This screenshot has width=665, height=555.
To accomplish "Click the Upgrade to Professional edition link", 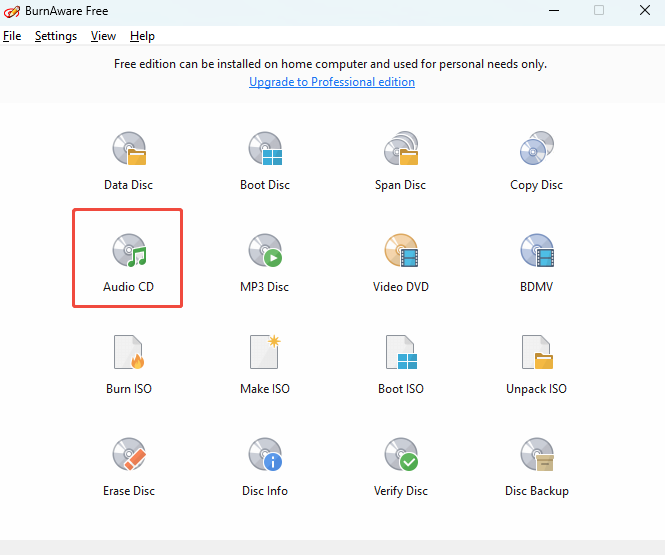I will click(332, 82).
